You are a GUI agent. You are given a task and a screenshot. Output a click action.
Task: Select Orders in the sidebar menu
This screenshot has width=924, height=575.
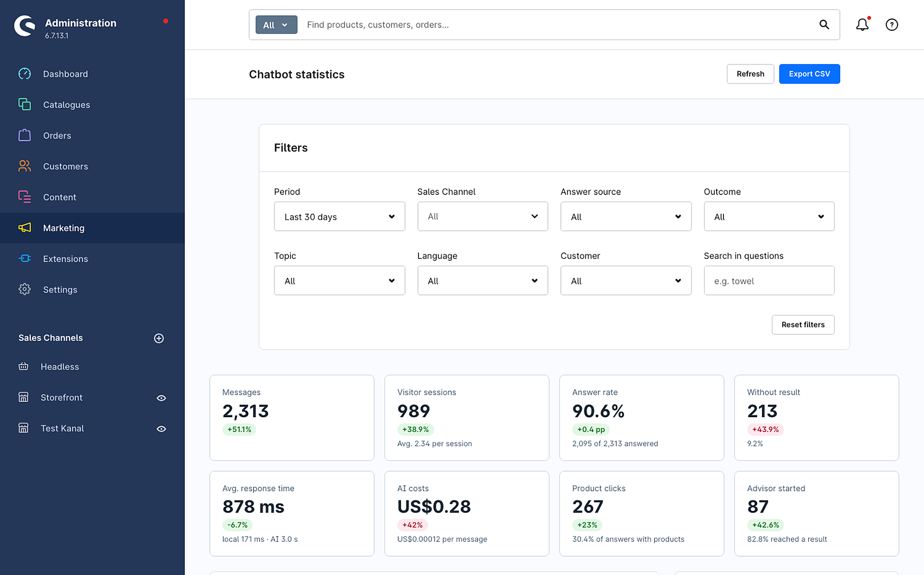[x=92, y=135]
